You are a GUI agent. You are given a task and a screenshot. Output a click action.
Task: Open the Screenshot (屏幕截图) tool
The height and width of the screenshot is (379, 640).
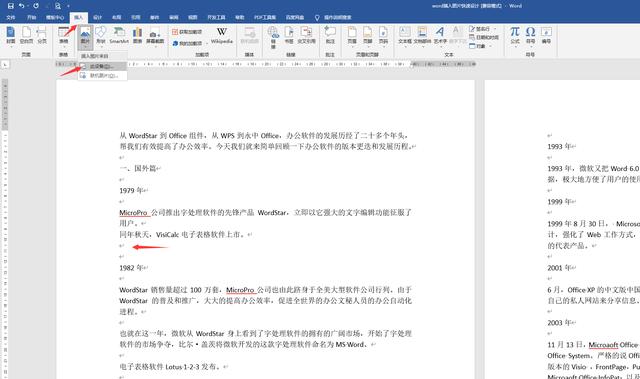click(155, 36)
